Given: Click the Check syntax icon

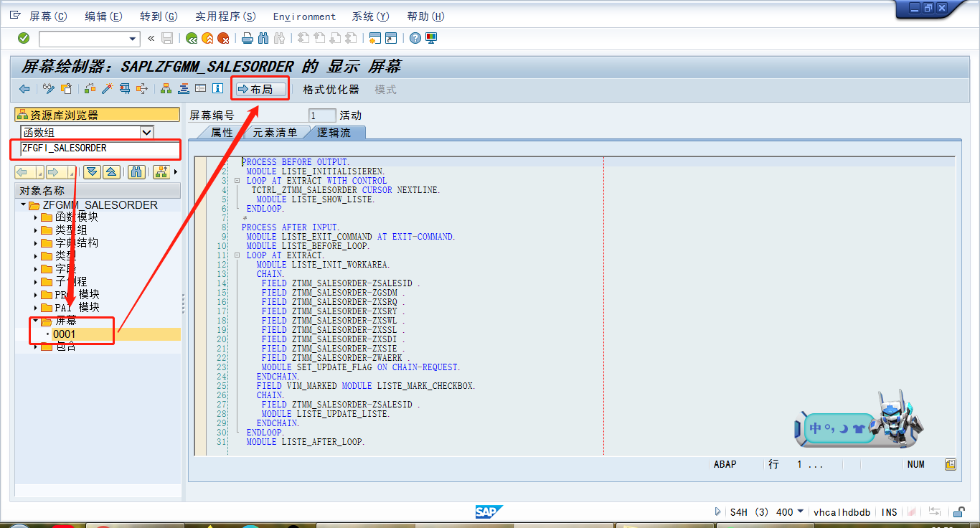Looking at the screenshot, I should (x=90, y=89).
